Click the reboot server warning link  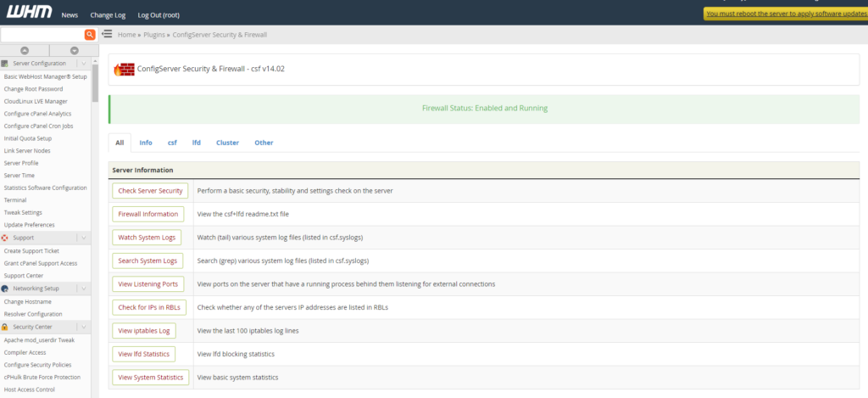787,14
